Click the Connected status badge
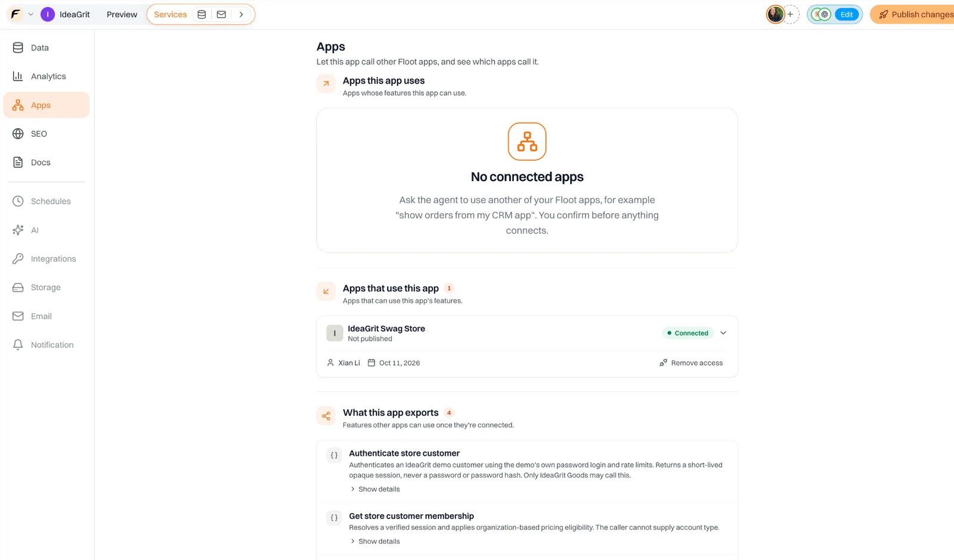 (x=687, y=333)
